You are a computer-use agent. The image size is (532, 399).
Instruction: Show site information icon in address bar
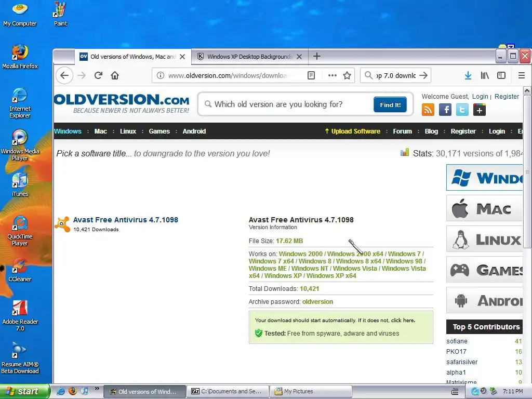[161, 75]
